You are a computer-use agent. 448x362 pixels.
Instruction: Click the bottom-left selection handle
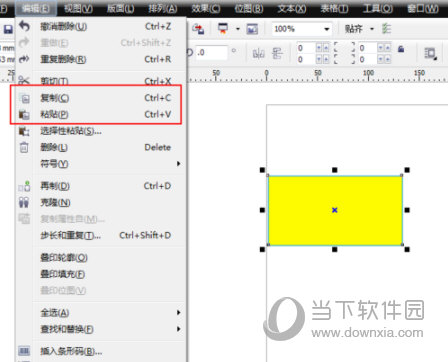tap(262, 249)
